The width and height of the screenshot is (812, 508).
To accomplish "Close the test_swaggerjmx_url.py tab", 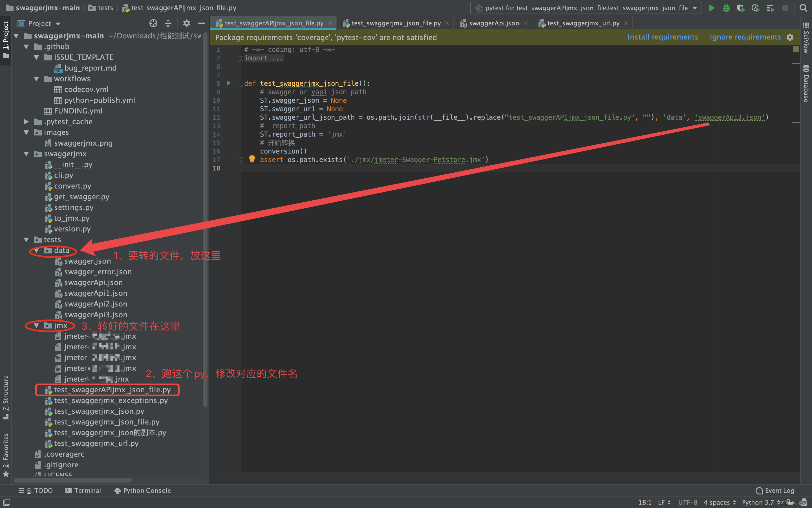I will pos(626,23).
